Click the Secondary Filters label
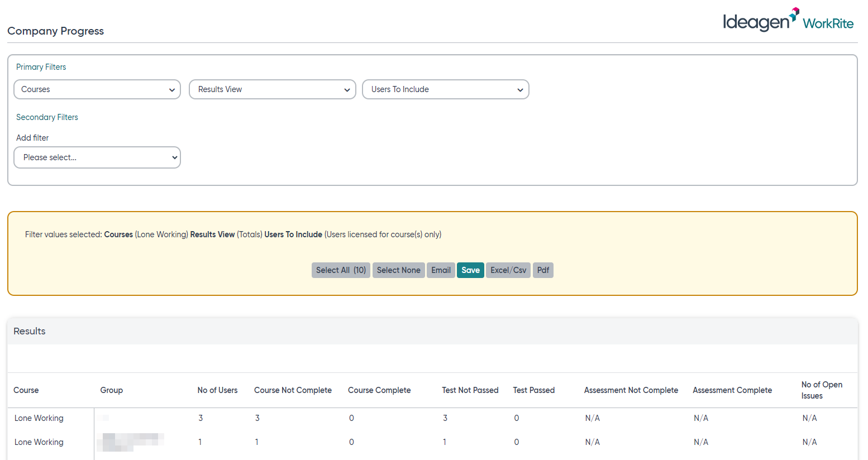 pyautogui.click(x=47, y=117)
